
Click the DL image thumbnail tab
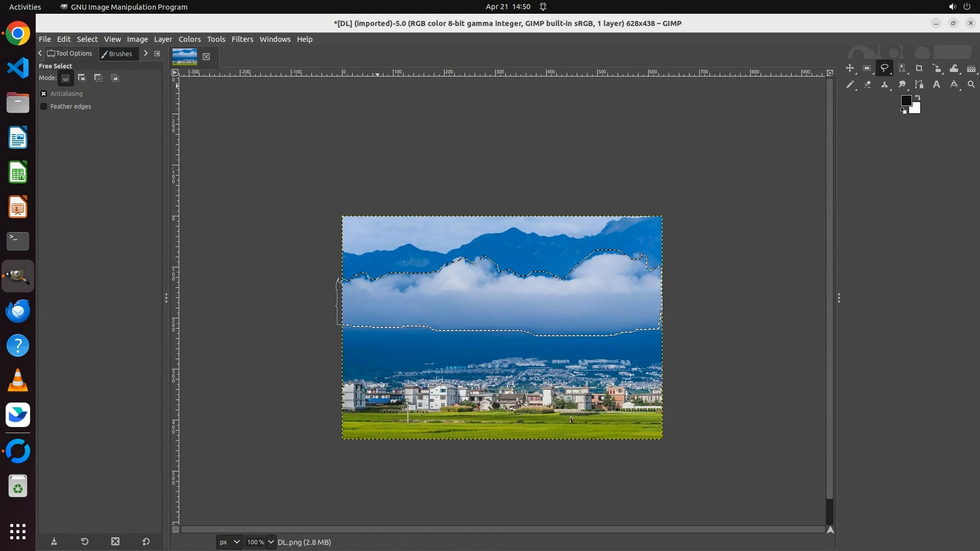(x=185, y=57)
